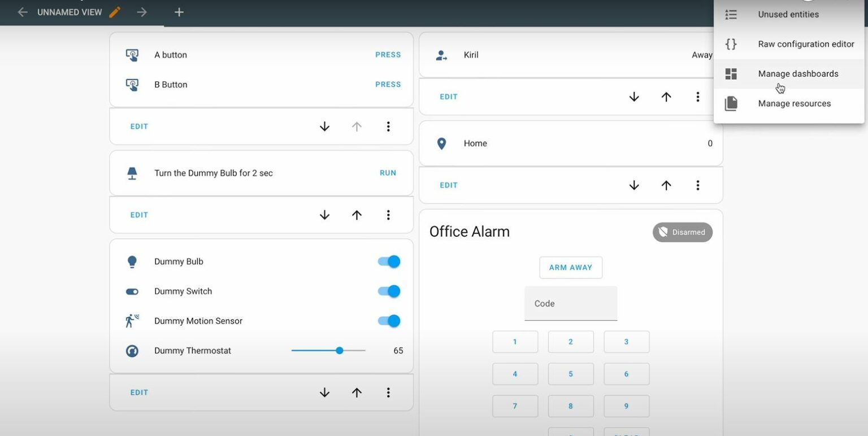868x436 pixels.
Task: Adjust the Dummy Thermostat slider
Action: pyautogui.click(x=340, y=351)
